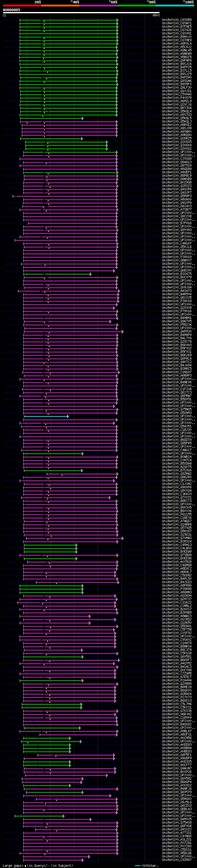Open the UniRef100_B6KVF7 entry
This screenshot has height=868, width=197.
point(177,660)
